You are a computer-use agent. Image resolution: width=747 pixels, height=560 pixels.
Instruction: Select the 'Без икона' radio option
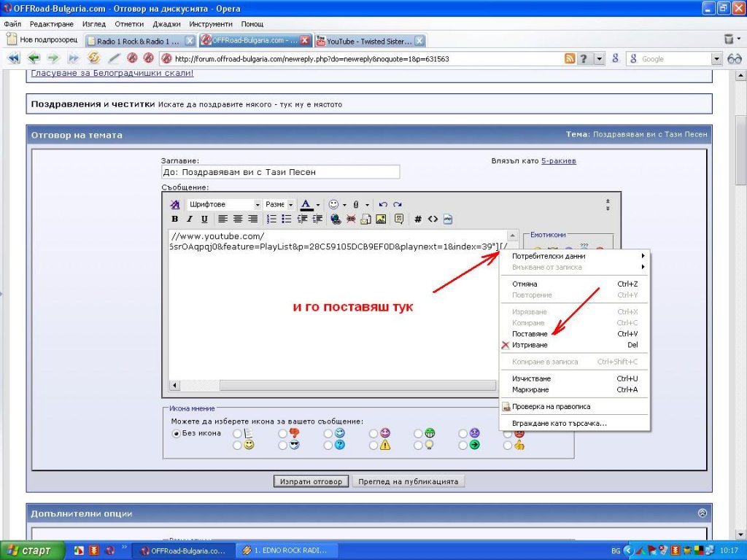176,433
